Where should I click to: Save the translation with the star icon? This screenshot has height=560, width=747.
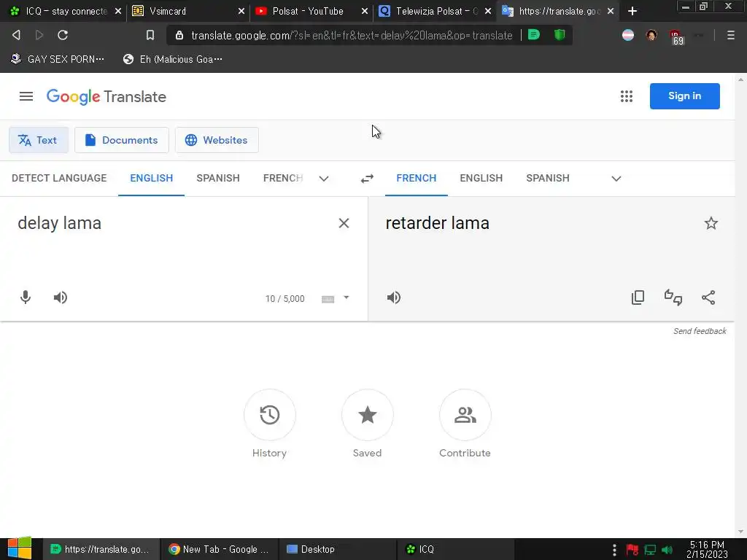pyautogui.click(x=711, y=223)
